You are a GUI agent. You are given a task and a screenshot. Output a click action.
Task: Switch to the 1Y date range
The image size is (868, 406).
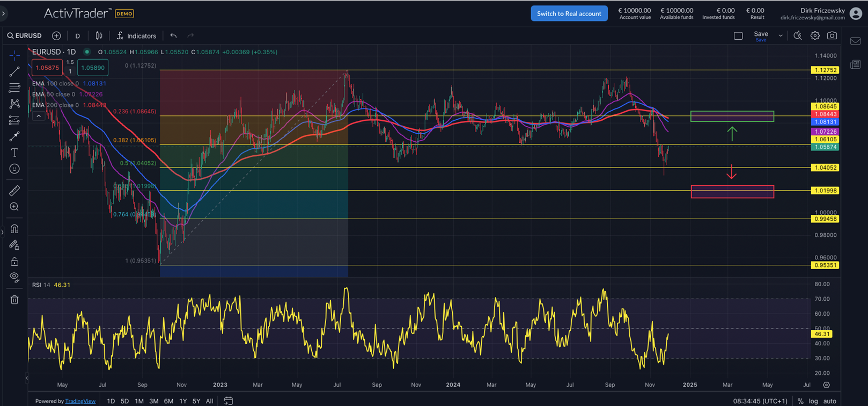click(x=183, y=401)
